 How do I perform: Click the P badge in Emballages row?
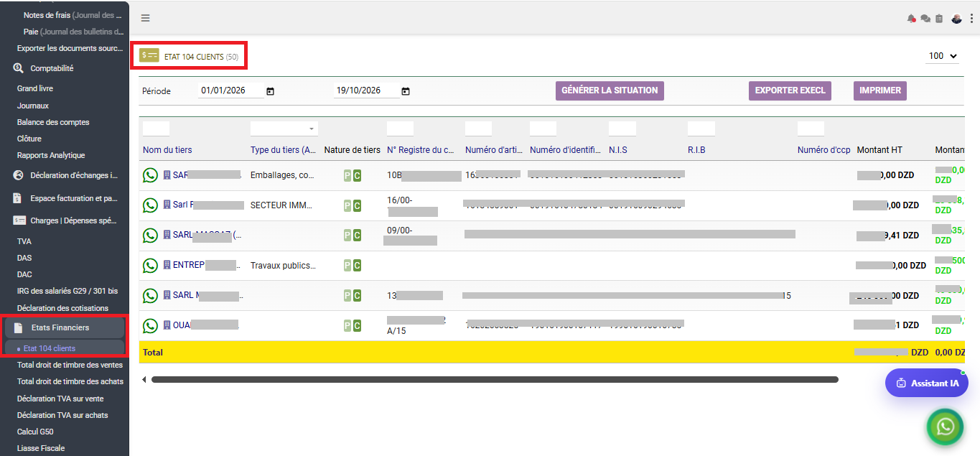coord(347,176)
